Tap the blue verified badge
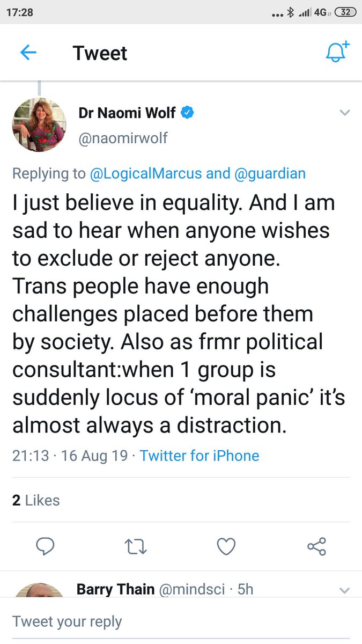The width and height of the screenshot is (362, 644). [187, 113]
